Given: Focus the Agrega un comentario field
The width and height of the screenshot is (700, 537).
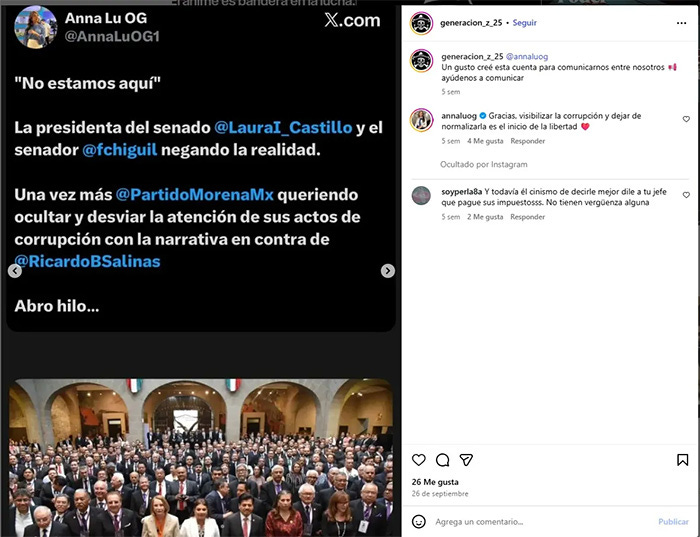Looking at the screenshot, I should [x=542, y=521].
